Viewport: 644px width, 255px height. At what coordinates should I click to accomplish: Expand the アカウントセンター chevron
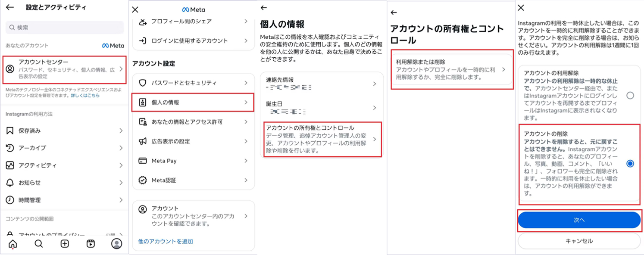coord(121,69)
